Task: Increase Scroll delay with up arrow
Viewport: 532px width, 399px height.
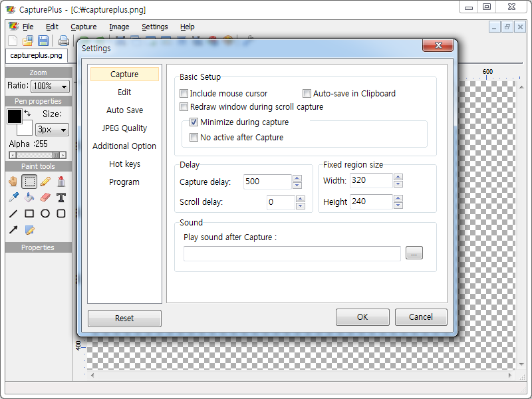Action: (301, 199)
